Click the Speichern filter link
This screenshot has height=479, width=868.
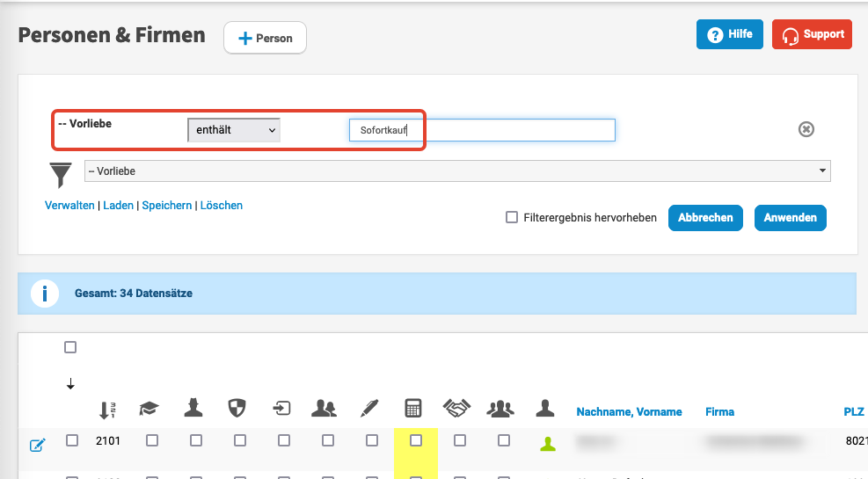[x=166, y=206]
